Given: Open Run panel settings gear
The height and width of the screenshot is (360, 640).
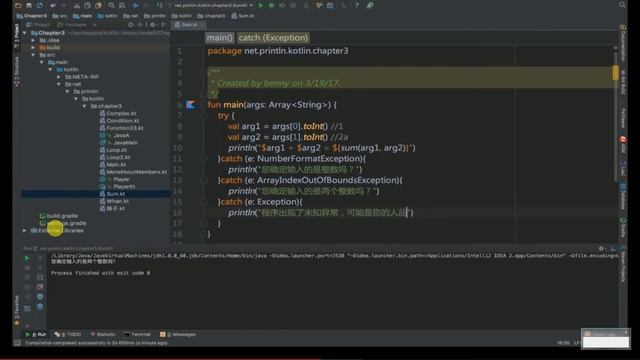Looking at the screenshot, I should (x=601, y=248).
